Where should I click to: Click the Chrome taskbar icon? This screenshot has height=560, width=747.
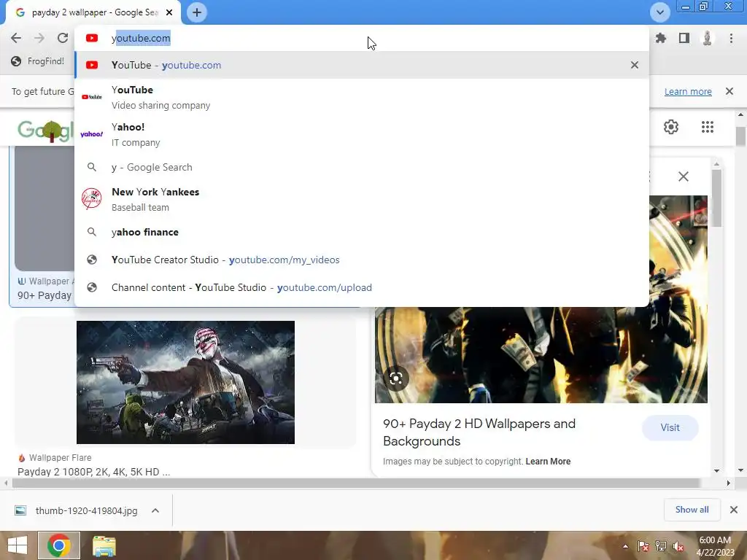[59, 545]
